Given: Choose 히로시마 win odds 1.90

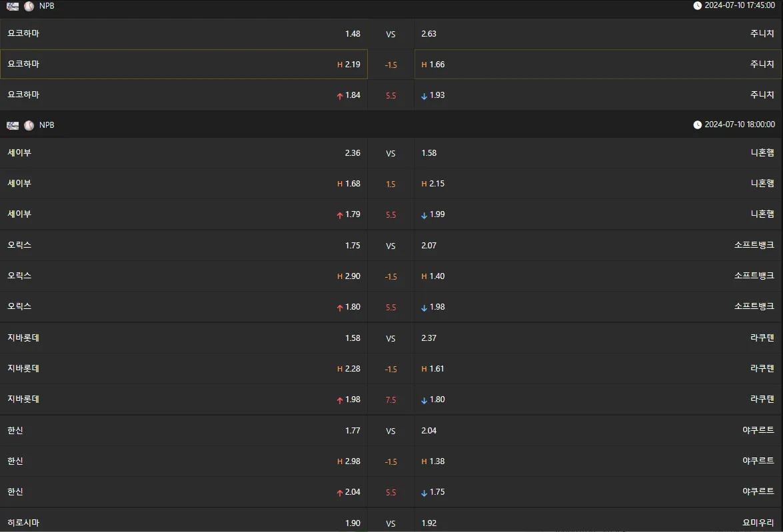Looking at the screenshot, I should [184, 523].
